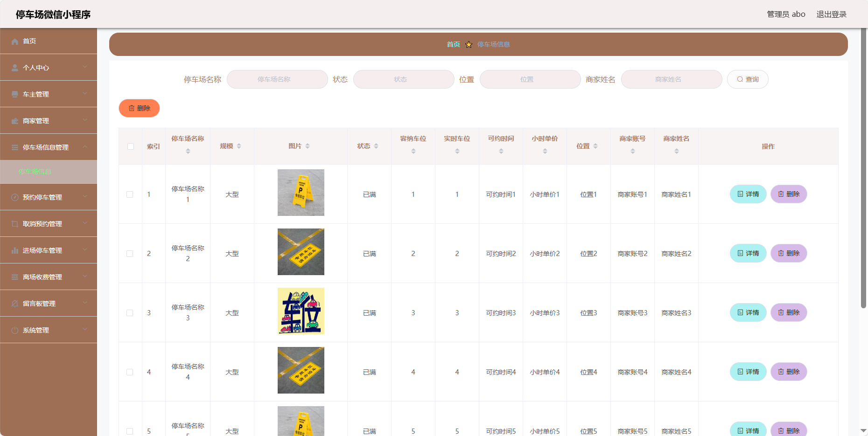868x436 pixels.
Task: Select the 停车场信息 submenu item
Action: (49, 172)
